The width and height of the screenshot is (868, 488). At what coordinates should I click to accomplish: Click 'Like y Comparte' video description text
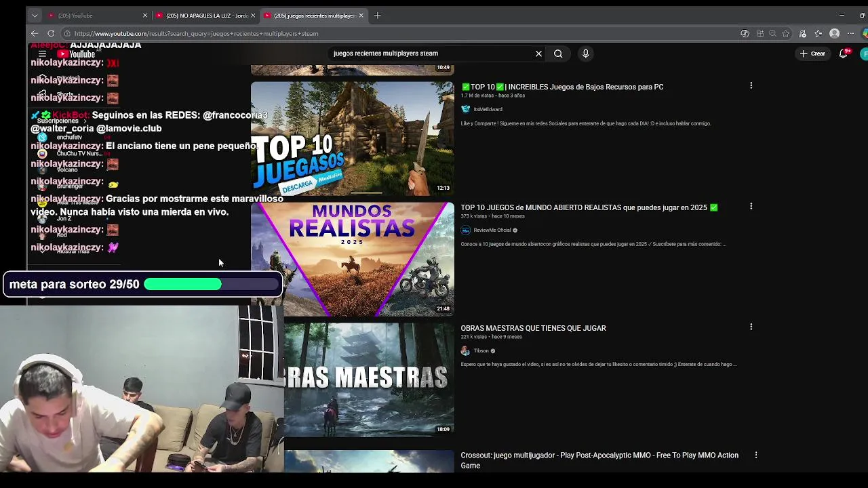(586, 123)
